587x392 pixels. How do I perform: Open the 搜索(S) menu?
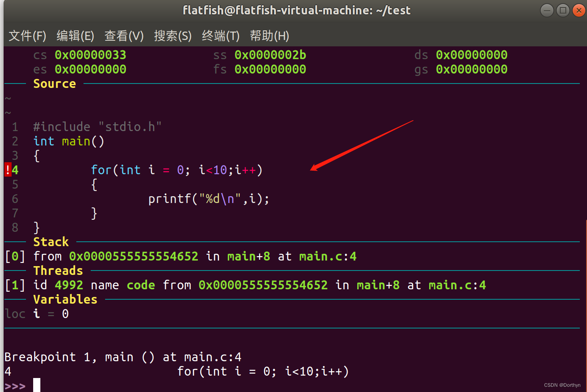coord(173,36)
